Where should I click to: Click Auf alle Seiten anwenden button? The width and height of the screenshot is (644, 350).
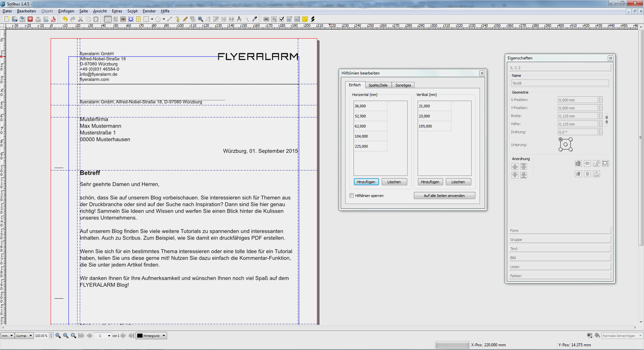(x=444, y=196)
